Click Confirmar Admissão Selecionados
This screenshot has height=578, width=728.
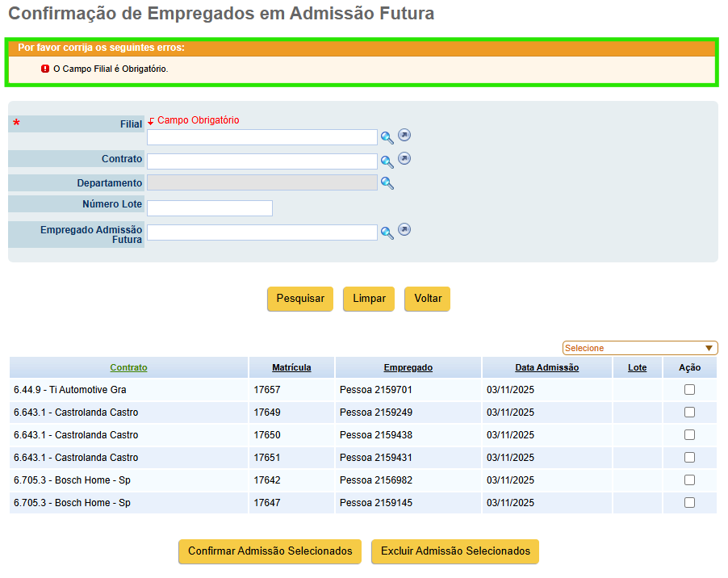tap(270, 551)
